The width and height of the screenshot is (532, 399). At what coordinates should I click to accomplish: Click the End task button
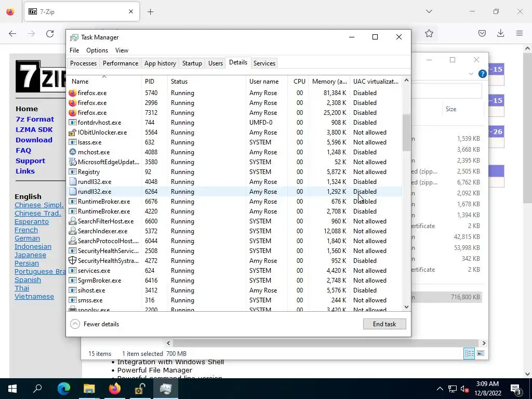[384, 324]
